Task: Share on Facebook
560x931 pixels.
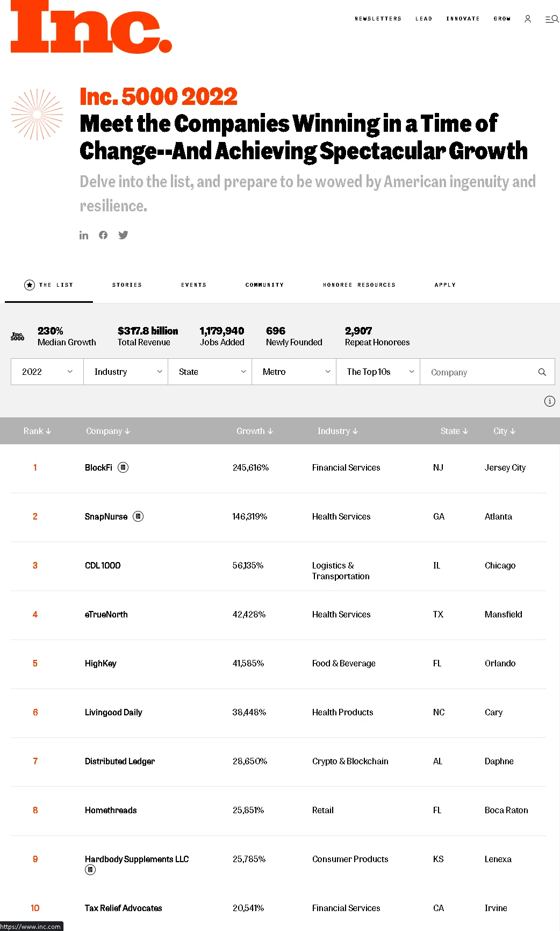Action: 103,235
